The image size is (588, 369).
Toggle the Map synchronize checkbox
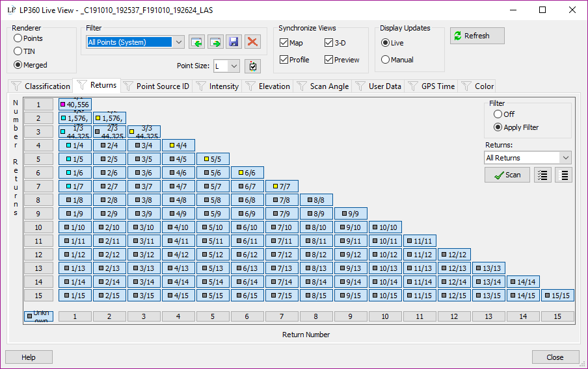291,43
